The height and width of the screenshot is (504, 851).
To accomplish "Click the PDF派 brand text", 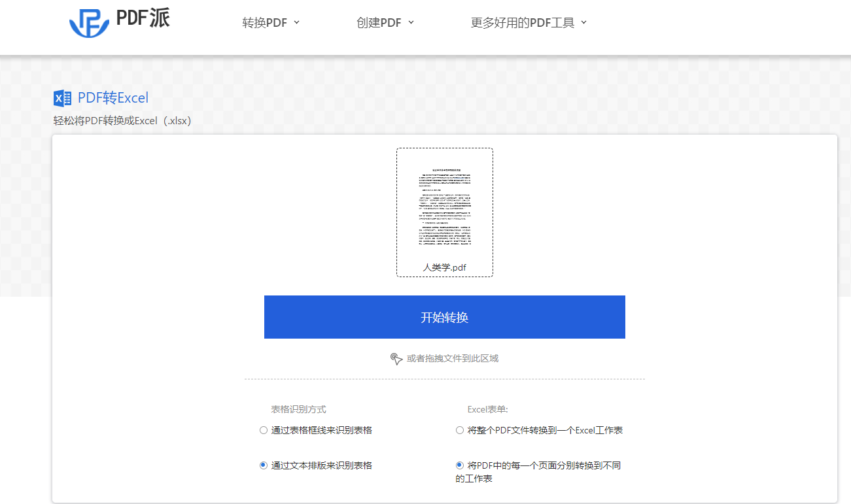I will pos(143,19).
